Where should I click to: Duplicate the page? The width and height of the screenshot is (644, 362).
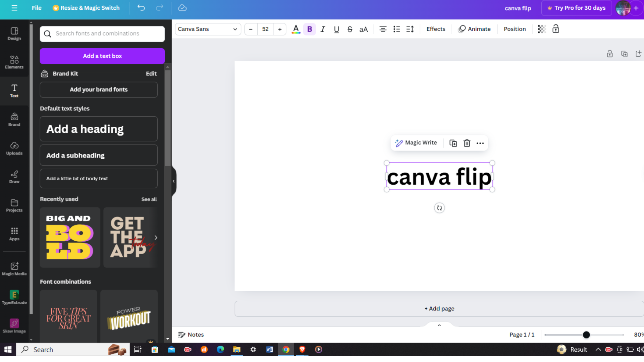pyautogui.click(x=624, y=54)
